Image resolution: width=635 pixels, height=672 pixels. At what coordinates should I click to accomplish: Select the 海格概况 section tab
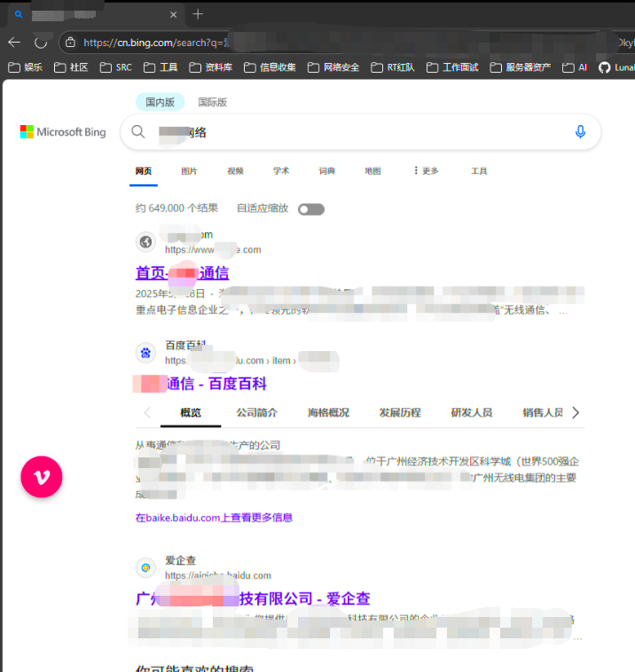point(328,413)
